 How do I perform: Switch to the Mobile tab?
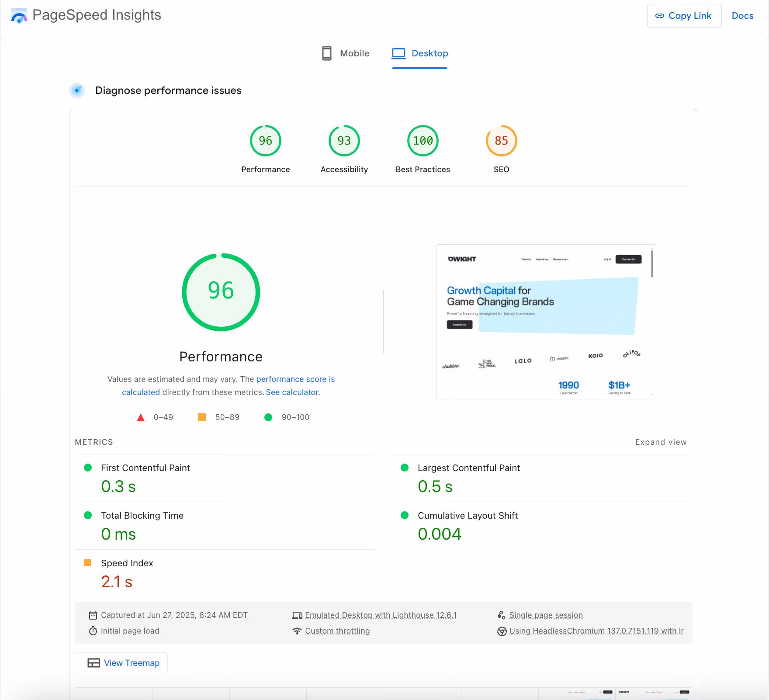coord(346,53)
